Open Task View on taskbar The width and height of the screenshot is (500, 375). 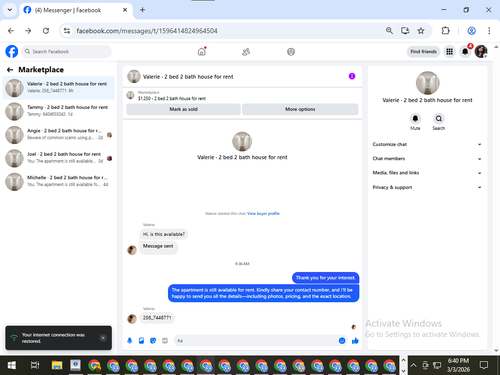pyautogui.click(x=35, y=365)
